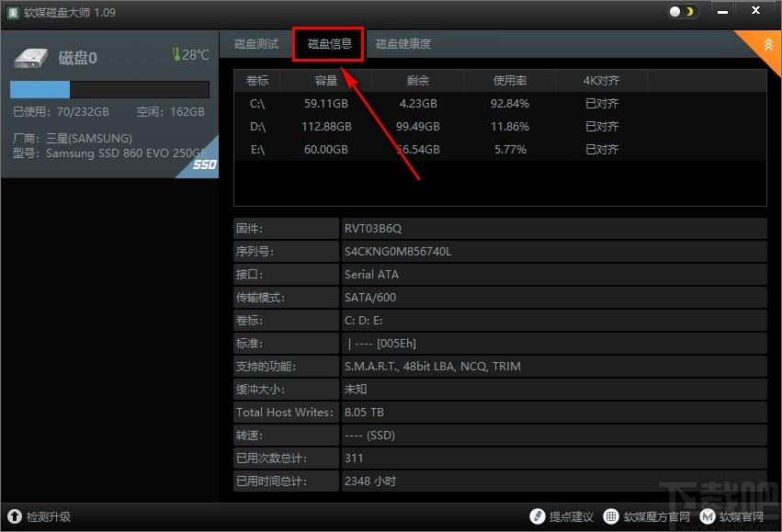Viewport: 782px width, 532px height.
Task: Click the 59.11GB capacity cell
Action: (326, 104)
